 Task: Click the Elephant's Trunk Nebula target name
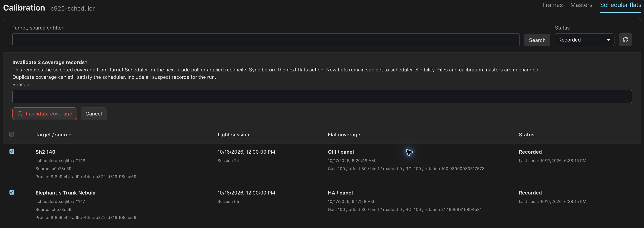(x=65, y=193)
